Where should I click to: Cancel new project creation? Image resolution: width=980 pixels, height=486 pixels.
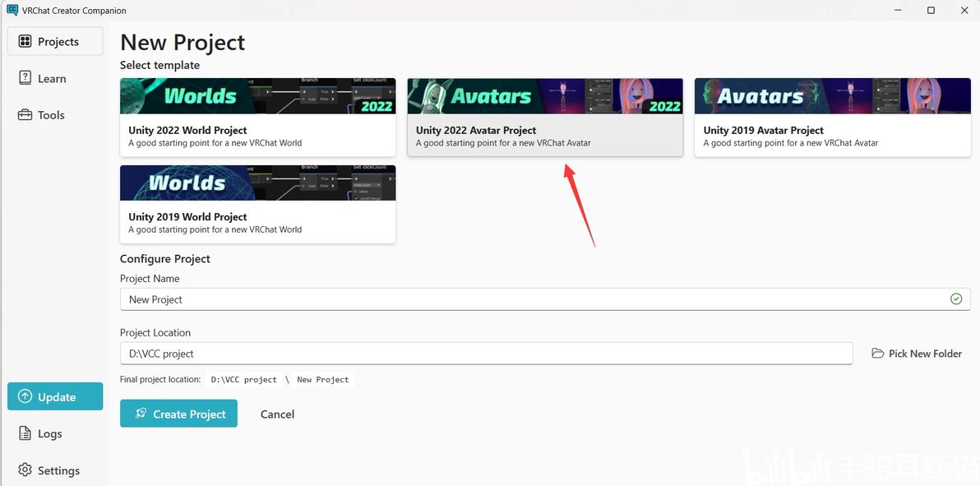pos(277,414)
